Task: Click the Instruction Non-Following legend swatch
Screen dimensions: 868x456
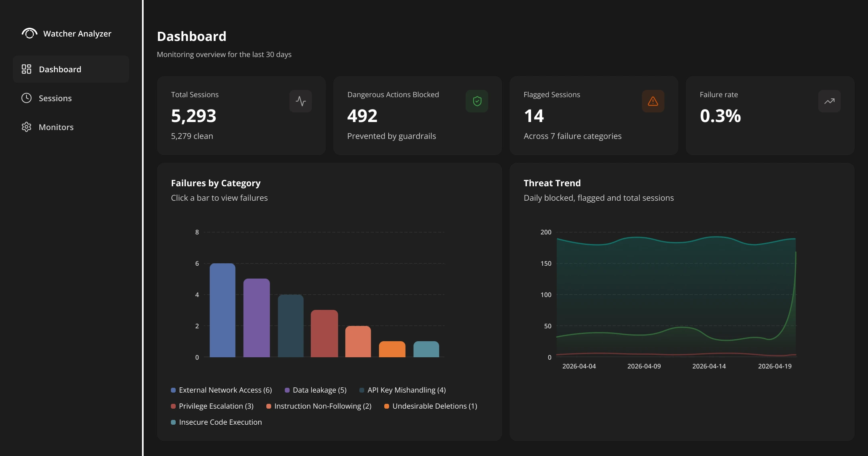Action: tap(269, 406)
